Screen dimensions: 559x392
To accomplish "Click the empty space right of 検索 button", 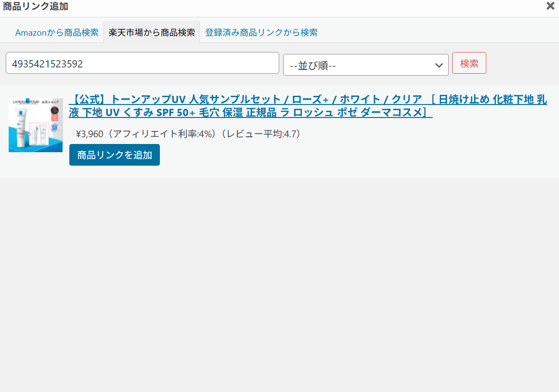I will tap(522, 64).
